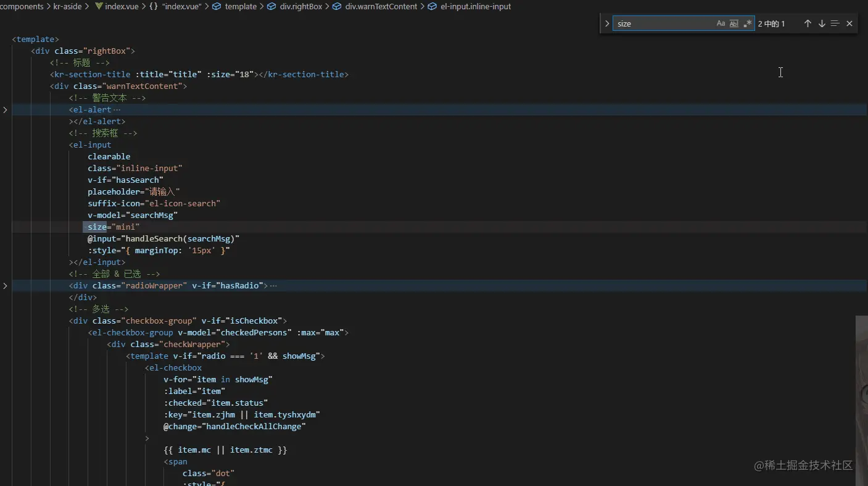
Task: Click the Find in Selection icon
Action: [835, 23]
